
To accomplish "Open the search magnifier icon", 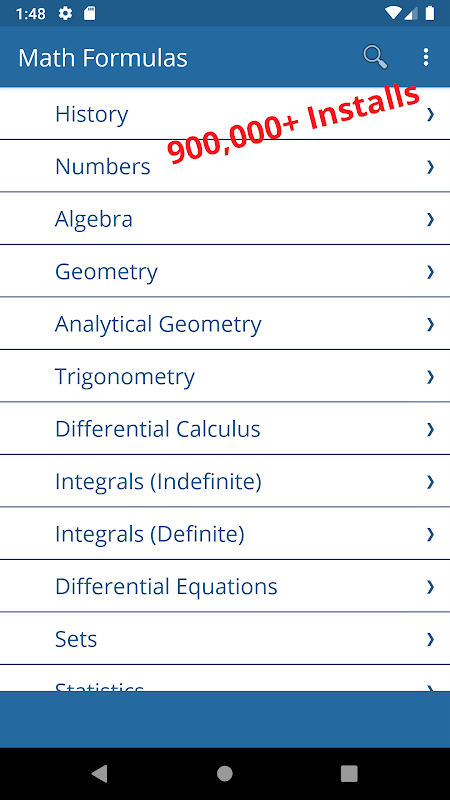I will click(x=375, y=57).
